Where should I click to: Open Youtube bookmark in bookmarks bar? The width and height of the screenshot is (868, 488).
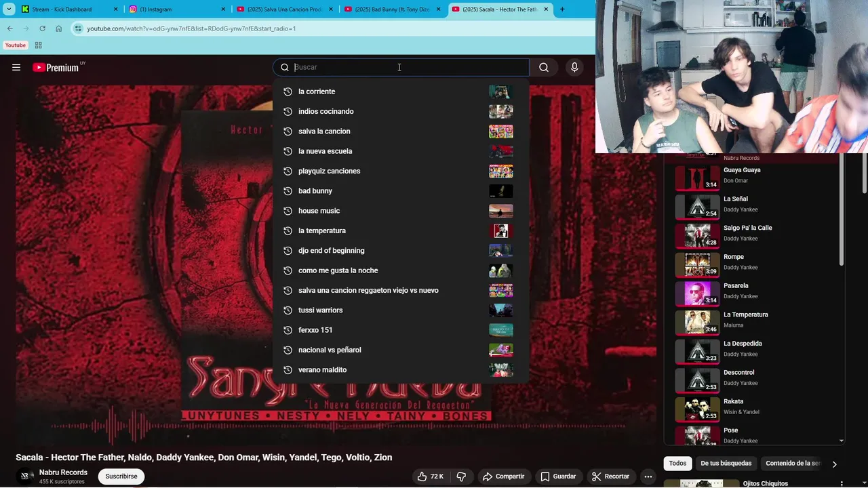(x=15, y=45)
